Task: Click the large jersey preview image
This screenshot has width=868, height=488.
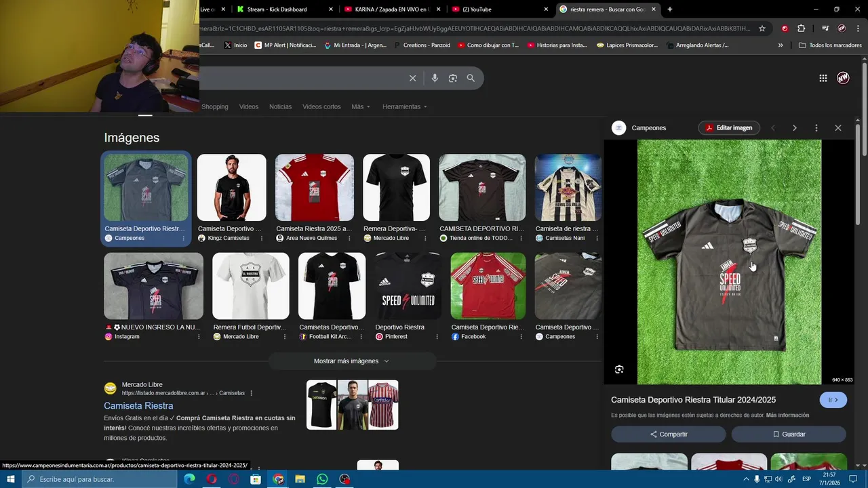Action: tap(729, 262)
